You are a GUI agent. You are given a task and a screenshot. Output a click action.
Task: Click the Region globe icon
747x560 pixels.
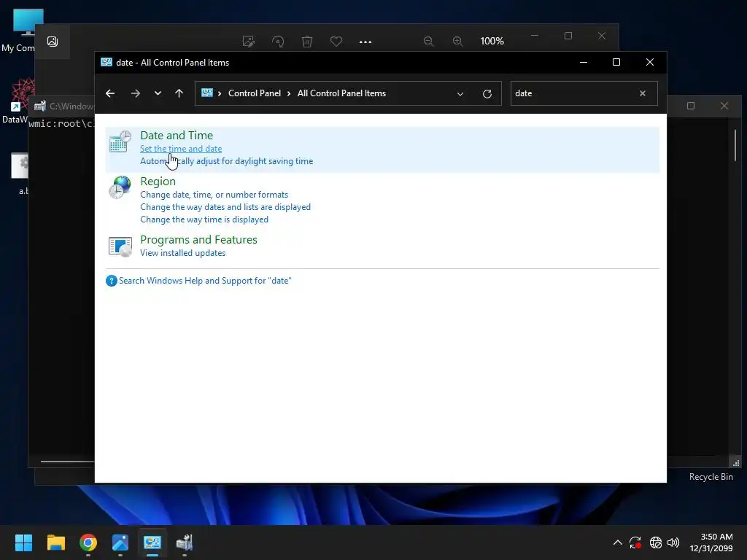click(120, 187)
